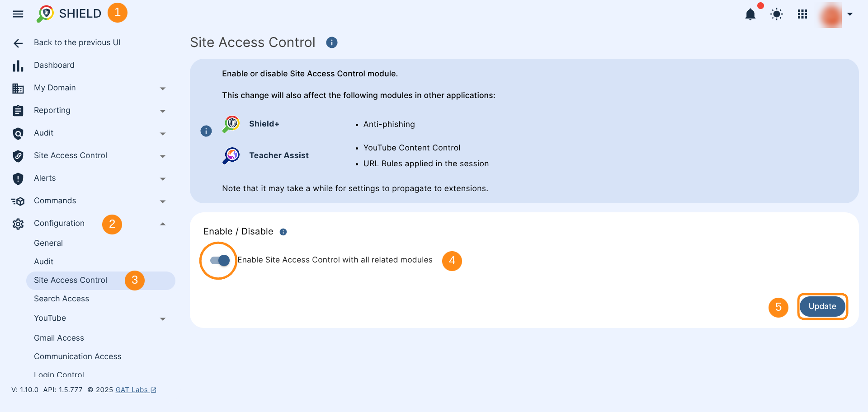
Task: Toggle Enable Site Access Control switch
Action: (x=220, y=260)
